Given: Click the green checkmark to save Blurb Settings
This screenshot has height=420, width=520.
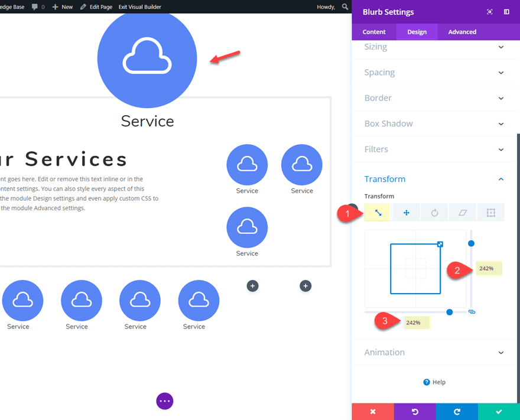Looking at the screenshot, I should point(498,411).
